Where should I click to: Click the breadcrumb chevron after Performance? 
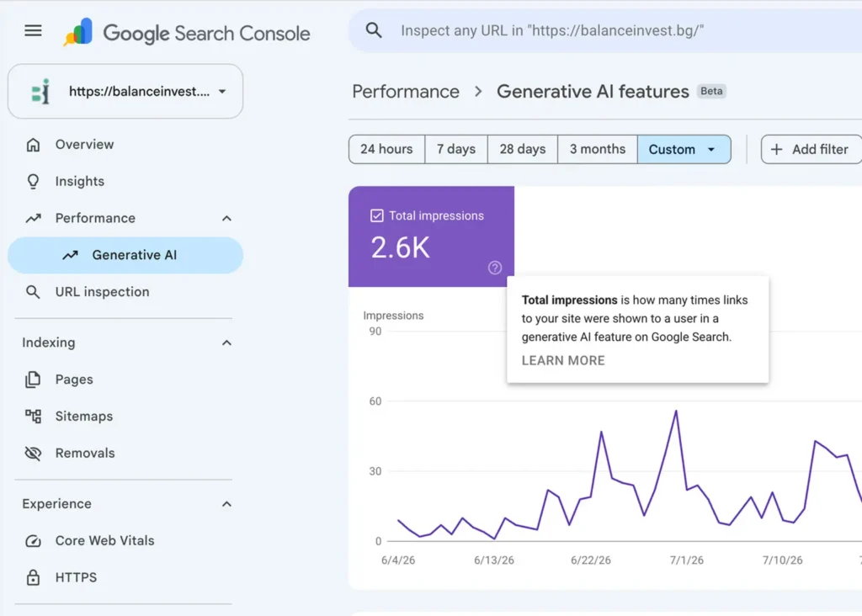pyautogui.click(x=478, y=91)
